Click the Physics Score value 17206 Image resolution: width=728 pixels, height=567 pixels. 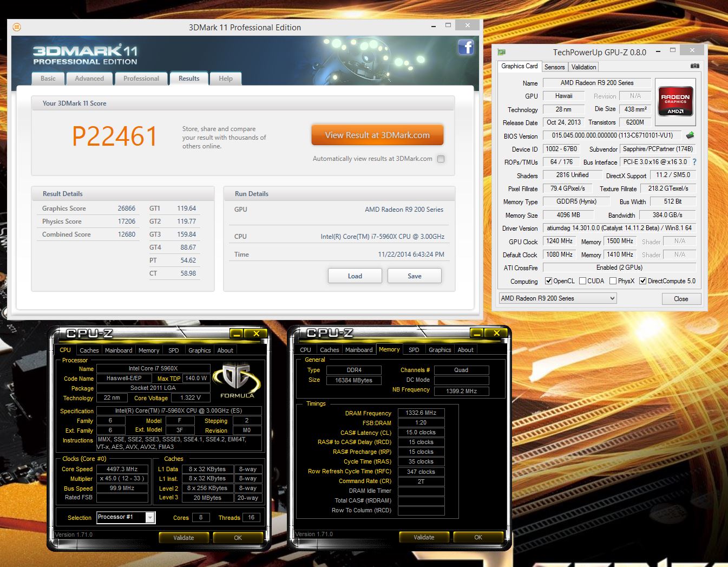point(127,221)
